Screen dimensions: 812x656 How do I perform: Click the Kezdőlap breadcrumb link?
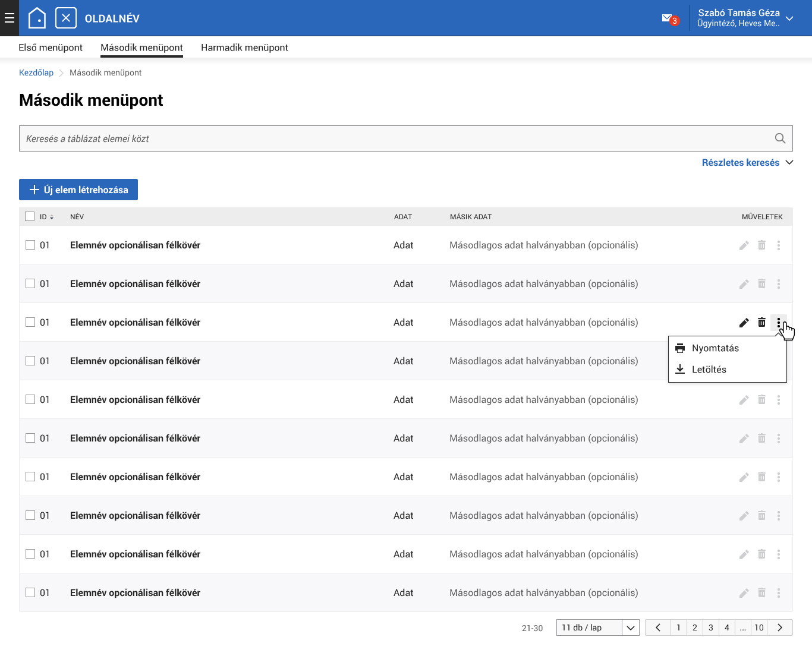(x=36, y=72)
